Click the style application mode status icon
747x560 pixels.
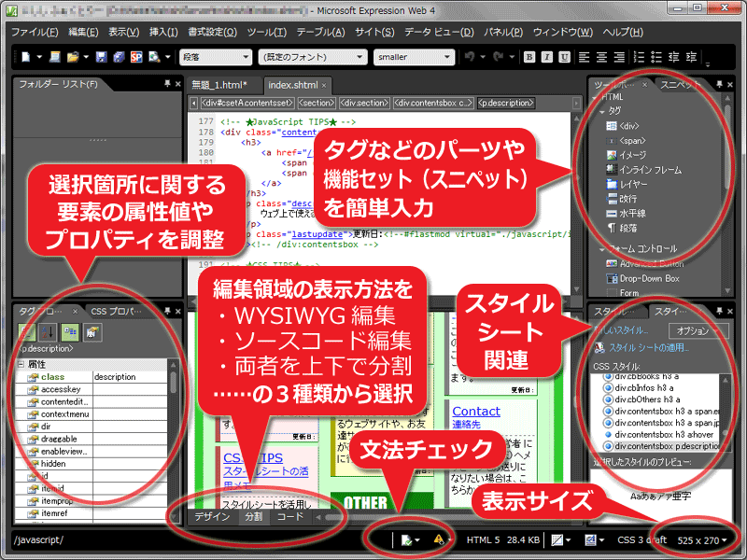(591, 540)
